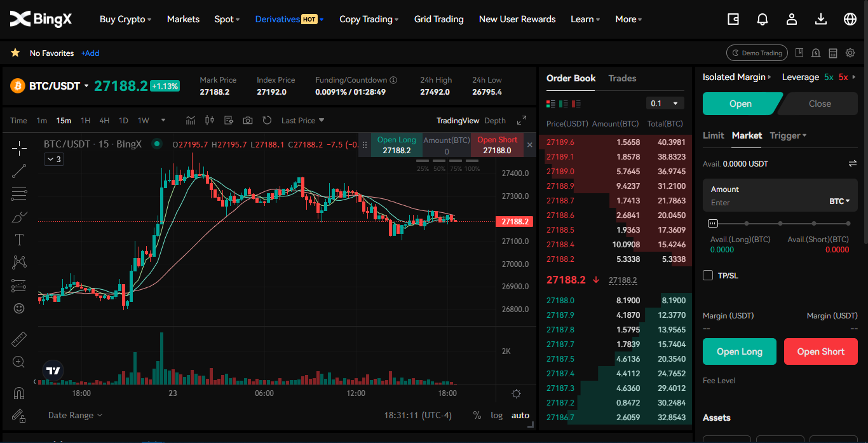Collapse indicator legend with 3 badge
Screen dimensions: 868x443
(53, 160)
